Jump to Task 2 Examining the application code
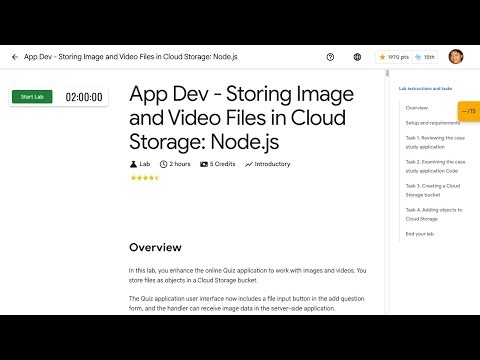Screen dimensions: 480x360 tap(435, 166)
